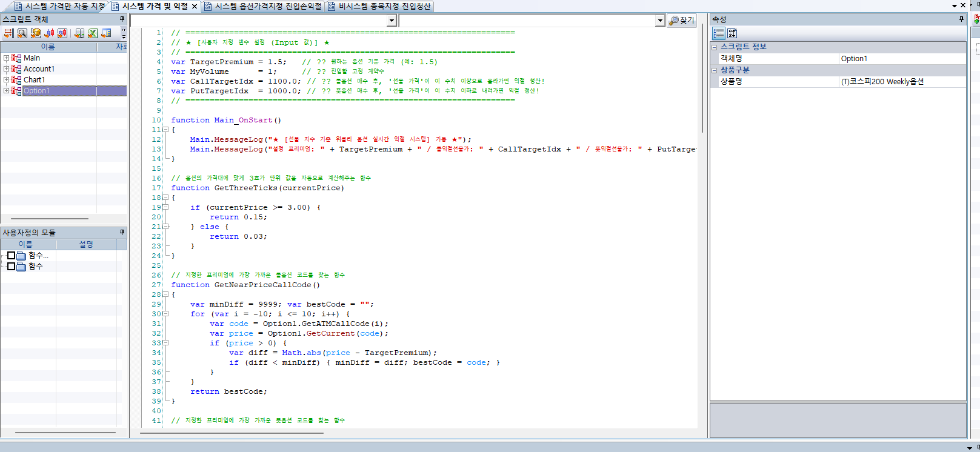Click the 찾기 search button
This screenshot has height=452, width=980.
click(x=682, y=21)
